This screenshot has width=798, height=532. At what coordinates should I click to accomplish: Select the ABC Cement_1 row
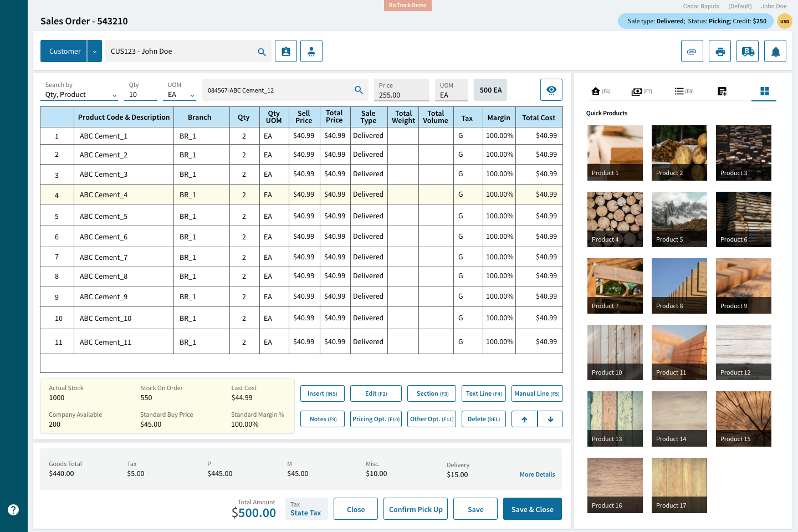click(x=301, y=136)
